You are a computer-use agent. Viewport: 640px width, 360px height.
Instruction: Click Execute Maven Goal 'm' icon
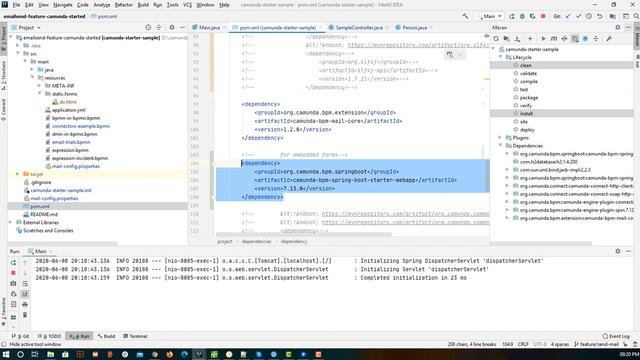point(554,39)
